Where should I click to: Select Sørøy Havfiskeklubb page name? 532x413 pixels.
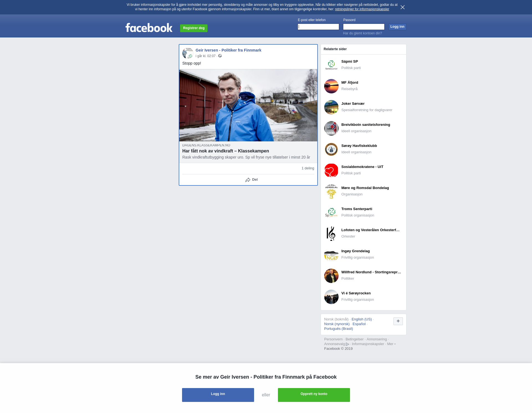point(359,146)
